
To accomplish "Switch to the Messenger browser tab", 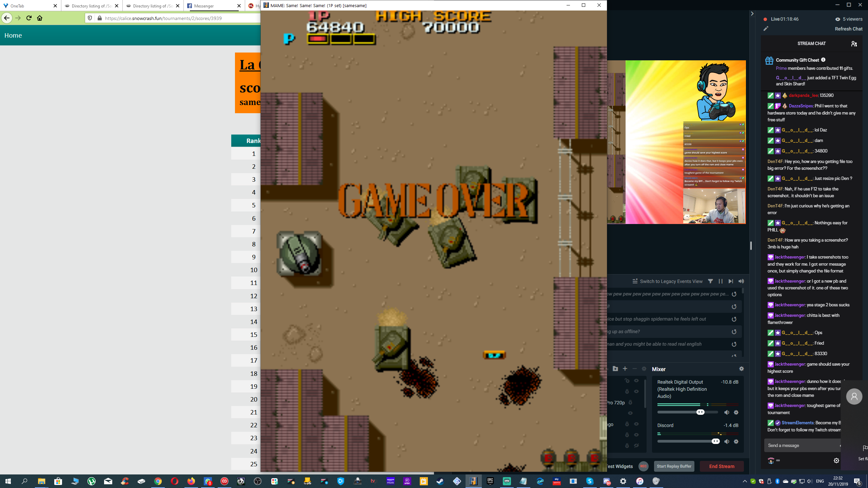I will click(x=214, y=6).
